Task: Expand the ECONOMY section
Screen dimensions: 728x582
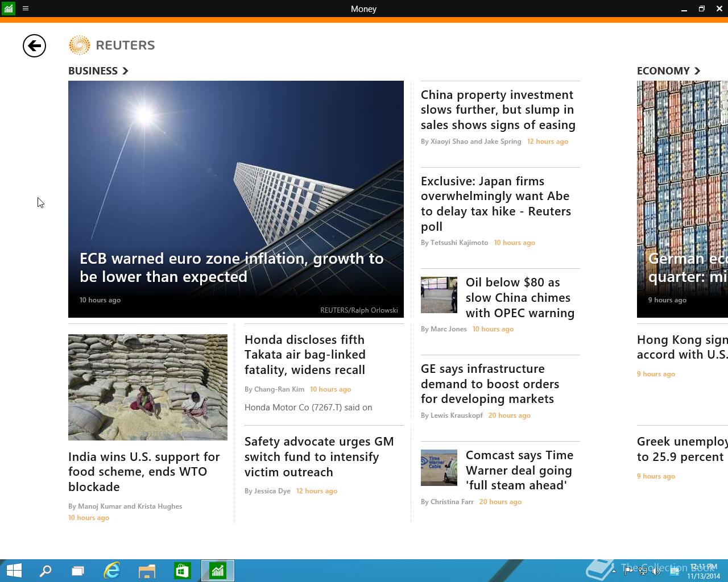Action: pos(669,70)
